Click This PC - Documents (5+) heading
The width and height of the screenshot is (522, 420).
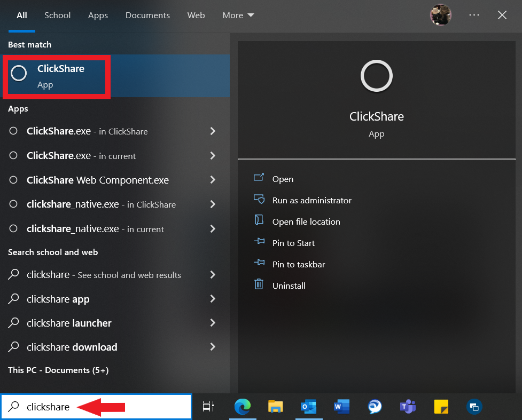[x=58, y=370]
